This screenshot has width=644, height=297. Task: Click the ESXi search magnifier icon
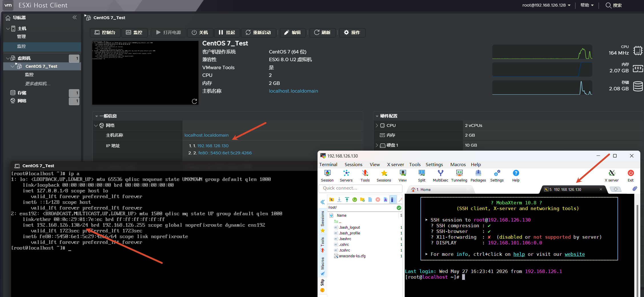click(x=609, y=5)
